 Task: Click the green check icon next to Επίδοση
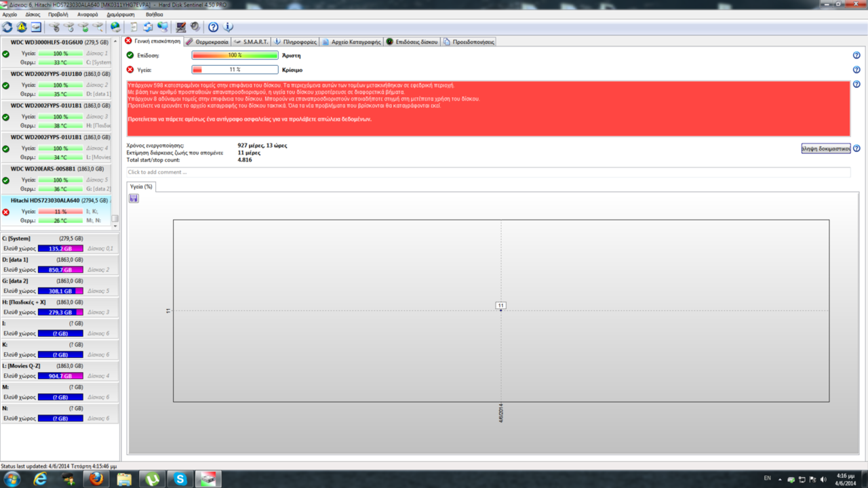point(130,55)
